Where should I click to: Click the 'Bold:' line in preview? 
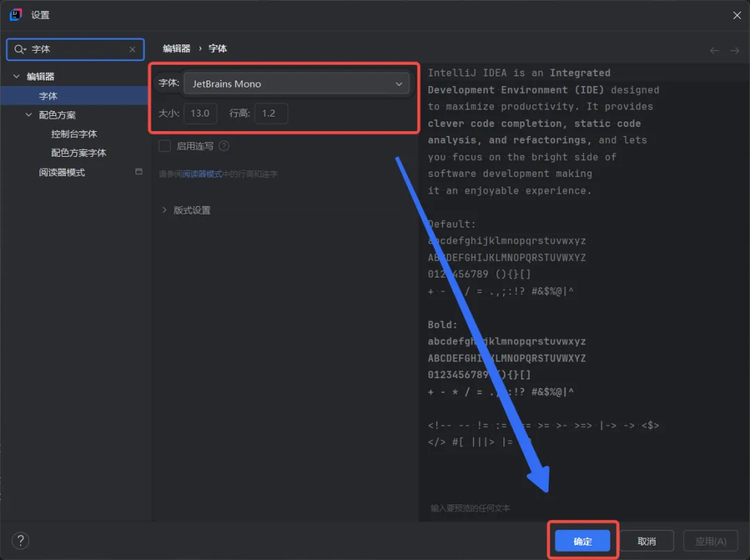tap(442, 325)
